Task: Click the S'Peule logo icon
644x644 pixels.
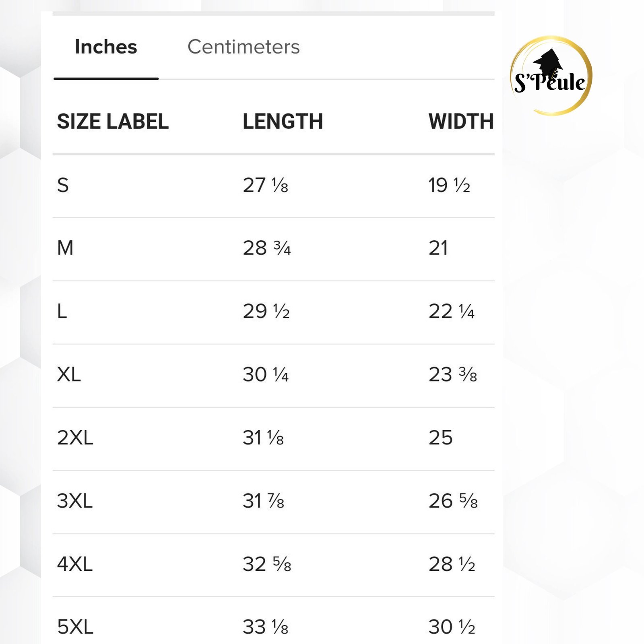Action: point(551,76)
